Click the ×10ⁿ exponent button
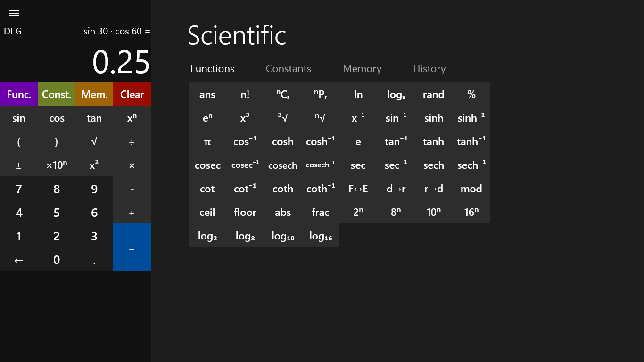Image resolution: width=644 pixels, height=362 pixels. 57,165
